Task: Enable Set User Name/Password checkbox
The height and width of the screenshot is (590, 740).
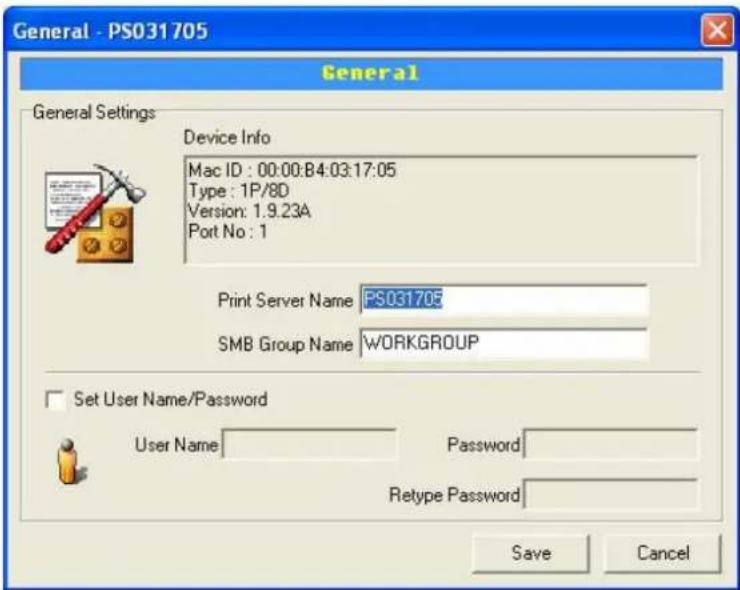Action: (x=55, y=400)
